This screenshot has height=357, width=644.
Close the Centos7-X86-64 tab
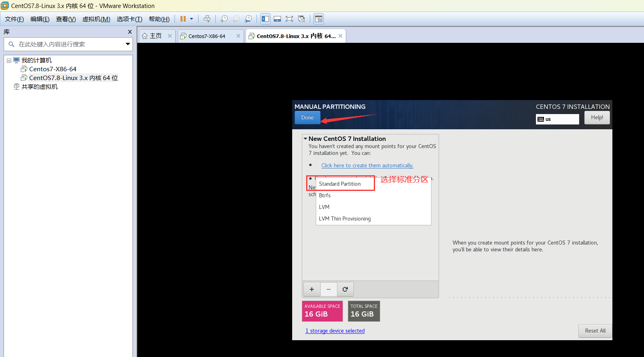[x=238, y=36]
